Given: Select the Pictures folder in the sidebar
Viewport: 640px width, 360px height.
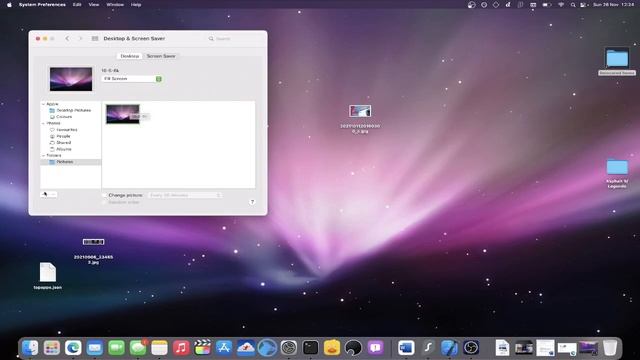Looking at the screenshot, I should click(70, 162).
